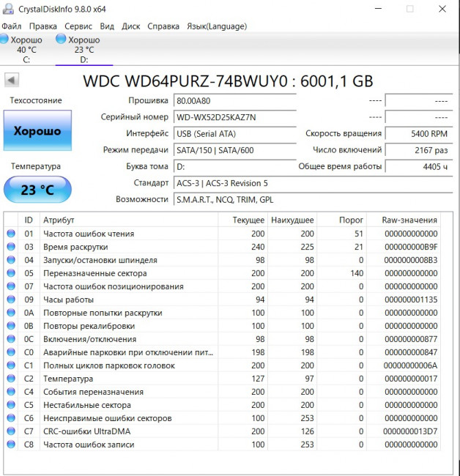Click status orb of attribute 07 row
This screenshot has height=476, width=460.
coord(11,286)
